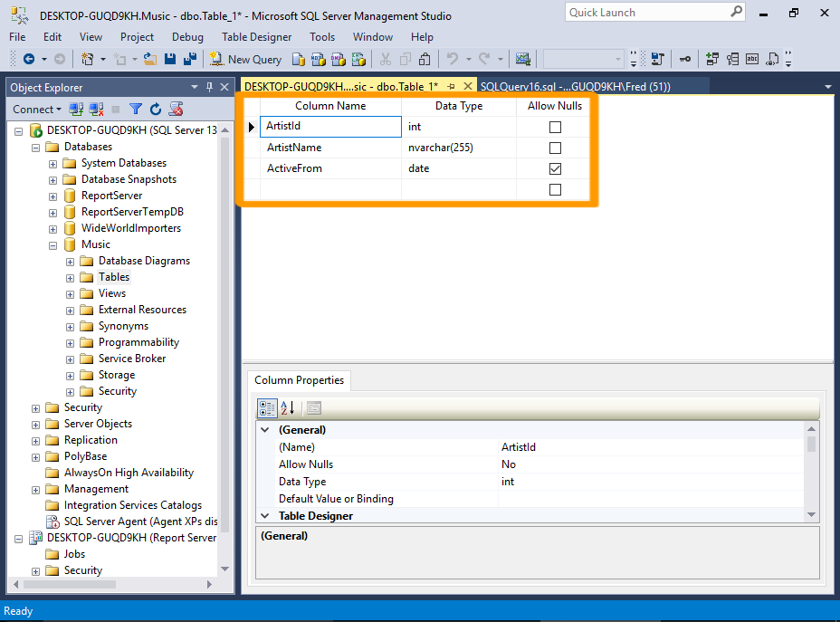Pin the Object Explorer panel

tap(207, 87)
